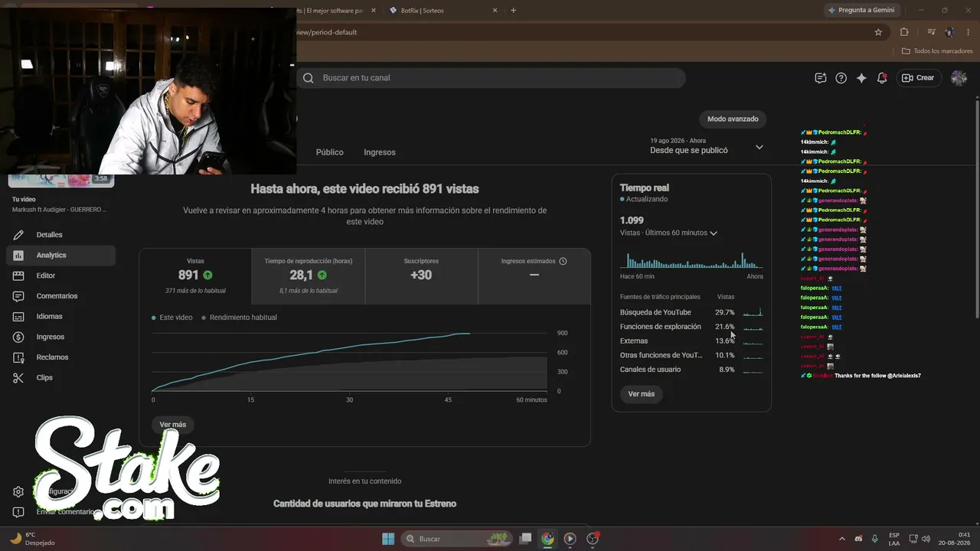Open the video thumbnail with 3:58 duration
The width and height of the screenshot is (980, 551).
61,180
